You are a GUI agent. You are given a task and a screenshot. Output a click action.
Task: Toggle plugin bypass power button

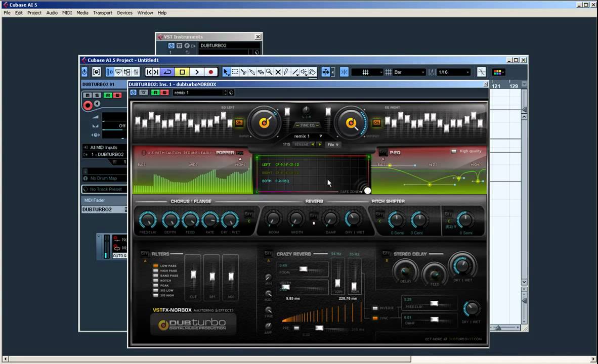[x=133, y=93]
